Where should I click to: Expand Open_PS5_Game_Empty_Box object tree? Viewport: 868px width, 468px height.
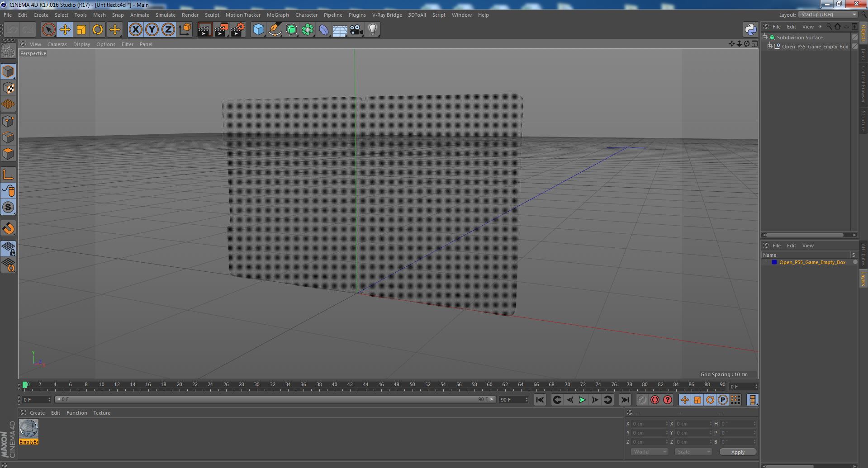pos(770,47)
